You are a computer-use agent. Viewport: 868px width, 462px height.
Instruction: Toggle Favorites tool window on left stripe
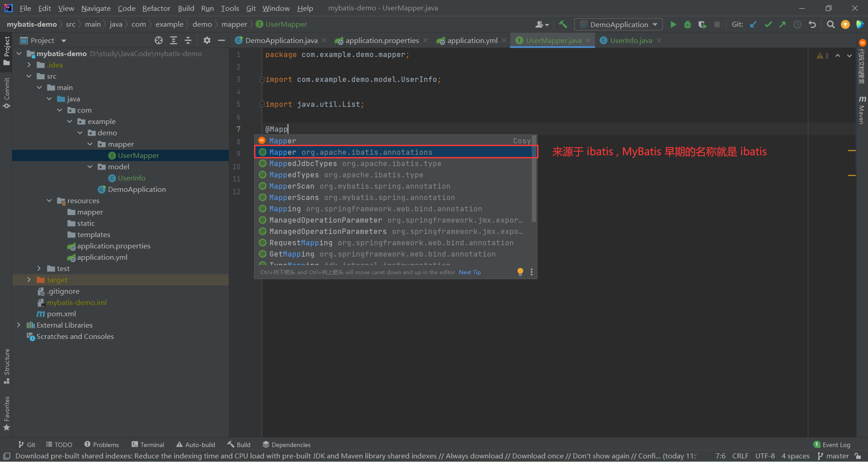(6, 414)
